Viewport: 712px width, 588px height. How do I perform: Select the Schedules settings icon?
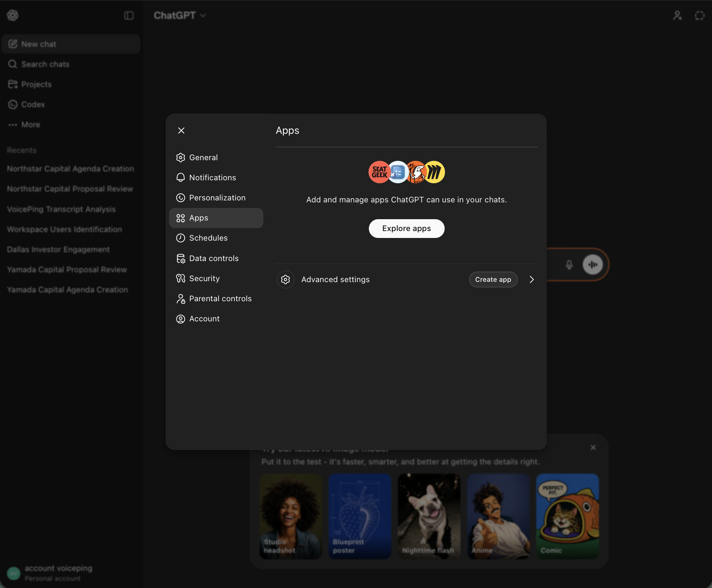pos(181,238)
